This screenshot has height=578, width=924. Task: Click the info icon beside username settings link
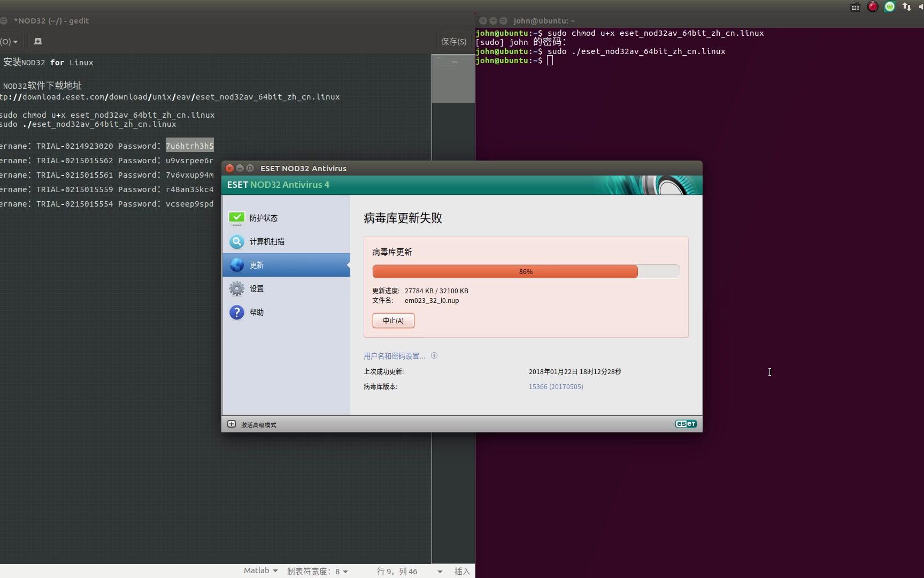coord(434,355)
